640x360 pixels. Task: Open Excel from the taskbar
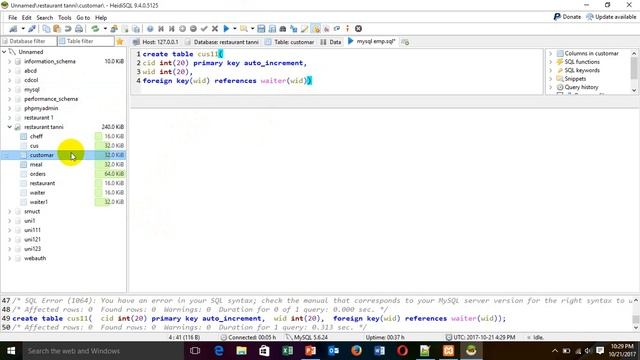[x=287, y=351]
